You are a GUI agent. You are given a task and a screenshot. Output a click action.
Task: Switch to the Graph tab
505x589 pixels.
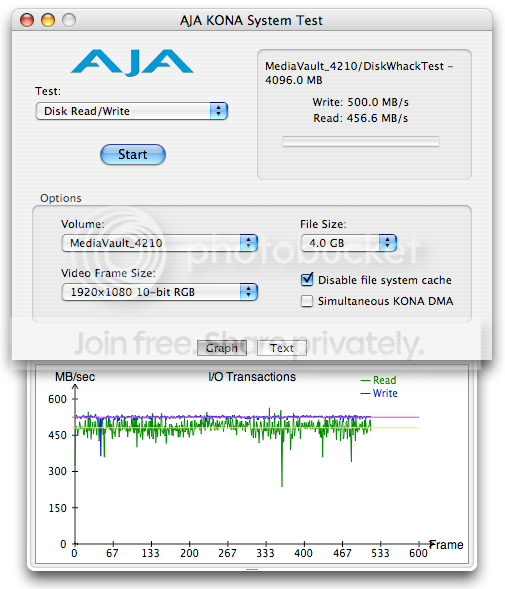[x=222, y=348]
